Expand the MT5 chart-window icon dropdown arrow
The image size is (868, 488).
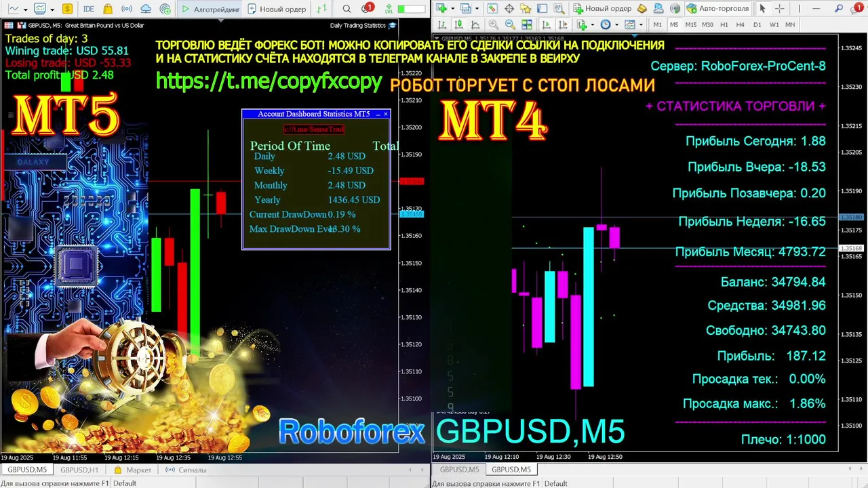click(52, 9)
